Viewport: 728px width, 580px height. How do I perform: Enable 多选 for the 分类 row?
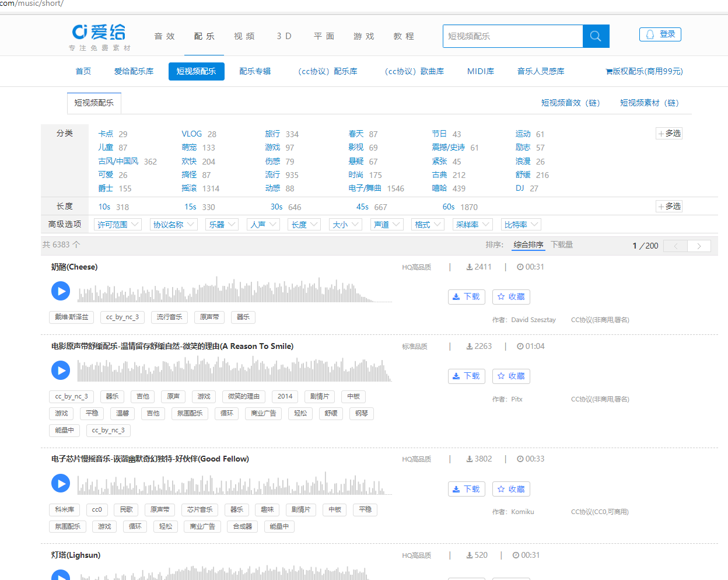tap(669, 134)
